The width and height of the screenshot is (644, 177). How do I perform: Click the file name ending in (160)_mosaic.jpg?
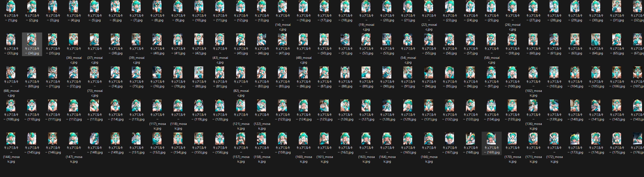(304, 154)
